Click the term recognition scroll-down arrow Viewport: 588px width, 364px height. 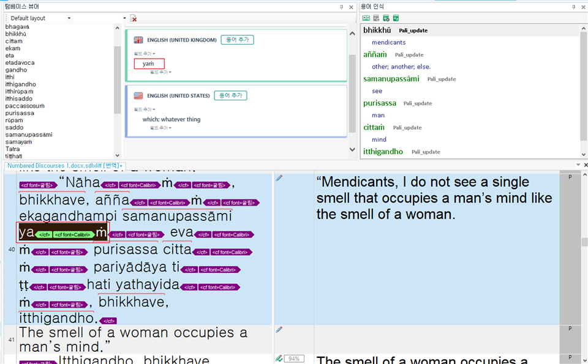(x=584, y=155)
